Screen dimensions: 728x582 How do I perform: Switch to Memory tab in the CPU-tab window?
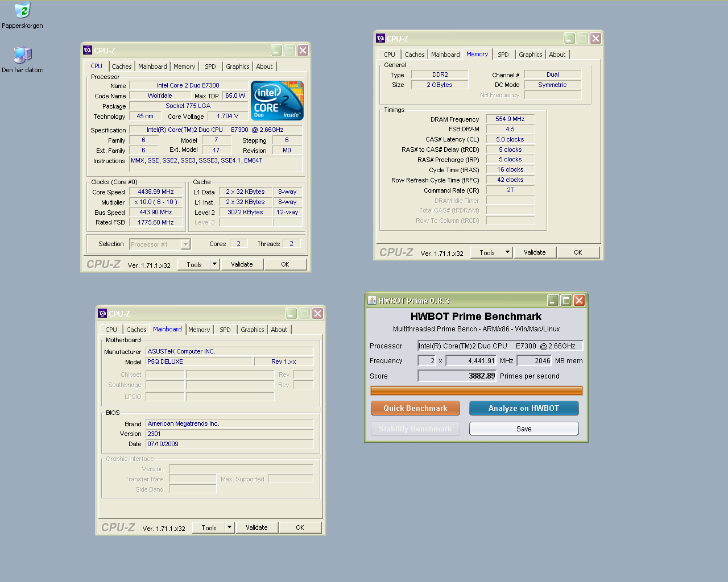coord(184,66)
